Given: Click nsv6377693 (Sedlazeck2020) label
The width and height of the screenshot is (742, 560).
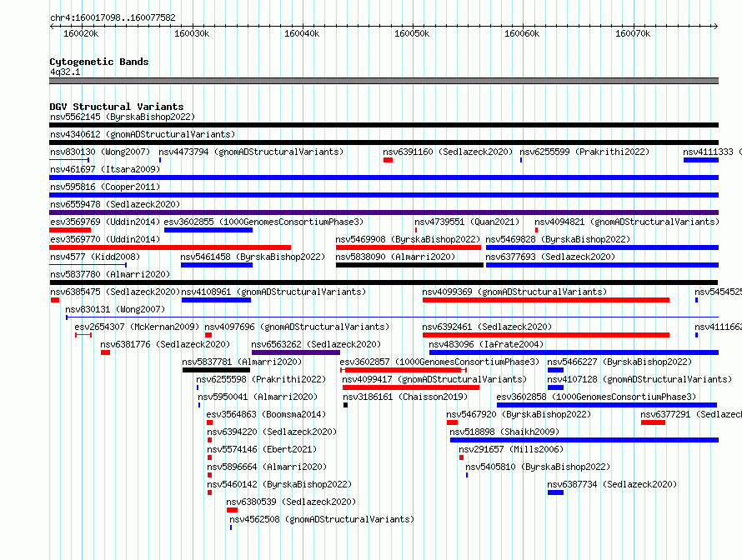Looking at the screenshot, I should (550, 257).
